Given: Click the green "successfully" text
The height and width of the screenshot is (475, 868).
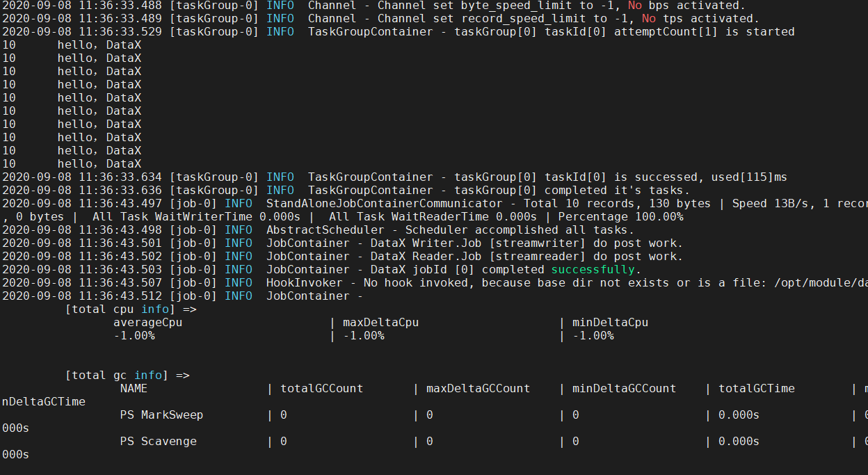Looking at the screenshot, I should click(593, 270).
